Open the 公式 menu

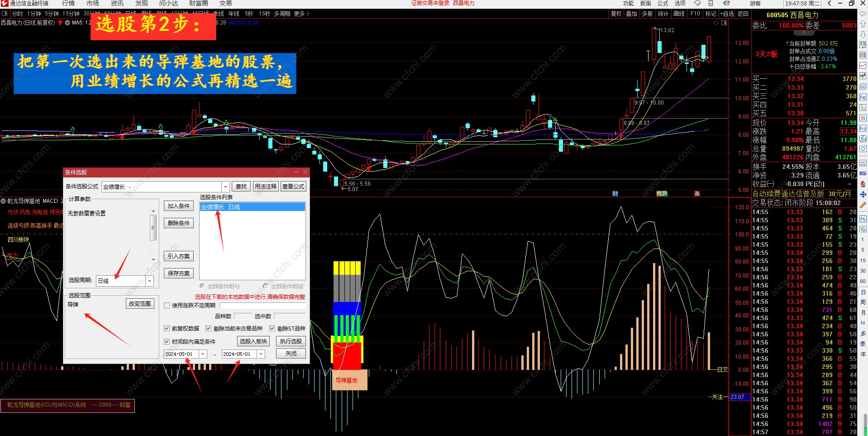point(663,3)
